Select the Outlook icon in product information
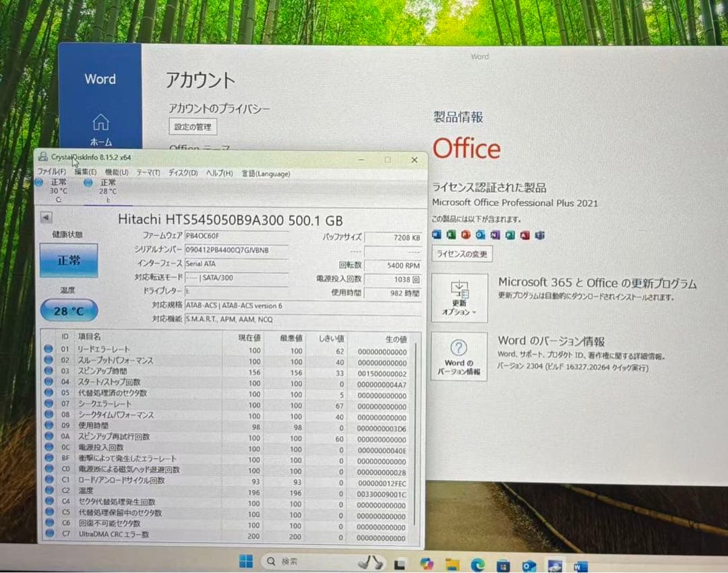Screen dimensions: 728x573 [479, 234]
